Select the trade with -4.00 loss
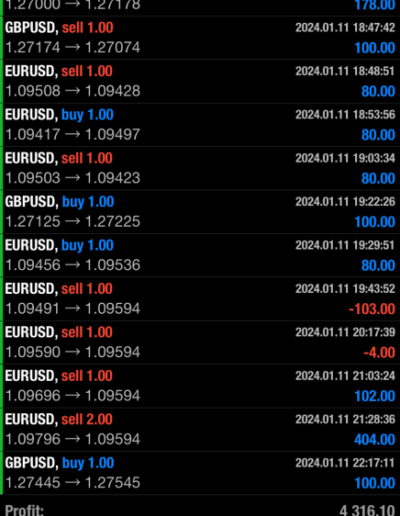The image size is (400, 516). tap(200, 342)
